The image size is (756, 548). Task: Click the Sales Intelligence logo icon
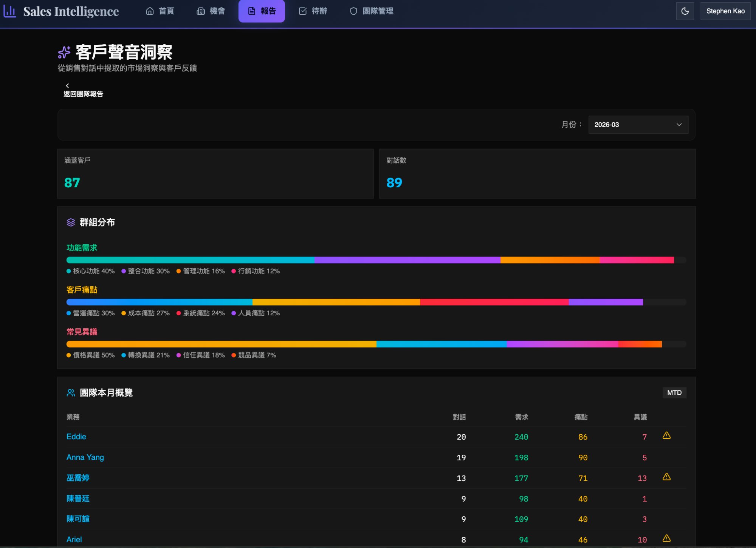(10, 11)
